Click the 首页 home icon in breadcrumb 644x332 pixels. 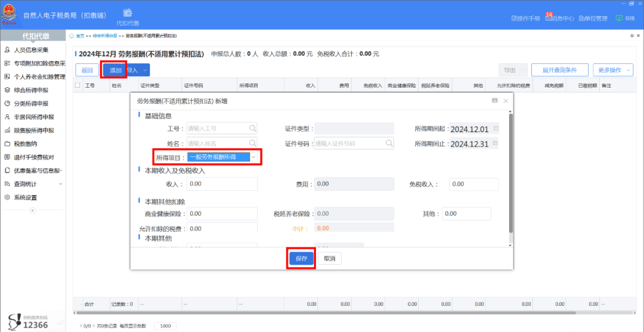(72, 36)
